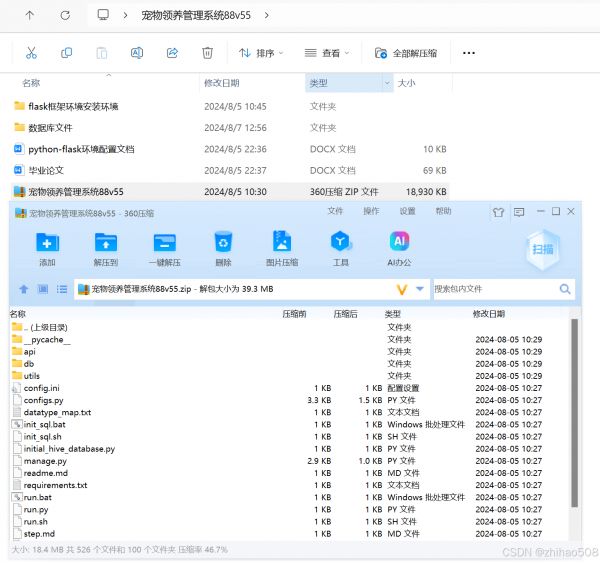Screen dimensions: 600x563
Task: Expand the 排序 (Sort) dropdown
Action: [x=260, y=53]
